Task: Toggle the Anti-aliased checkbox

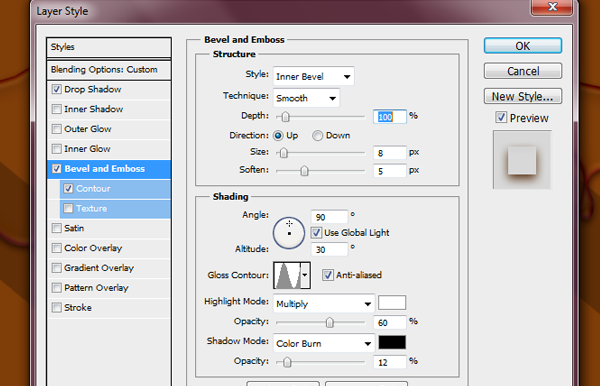Action: (328, 275)
